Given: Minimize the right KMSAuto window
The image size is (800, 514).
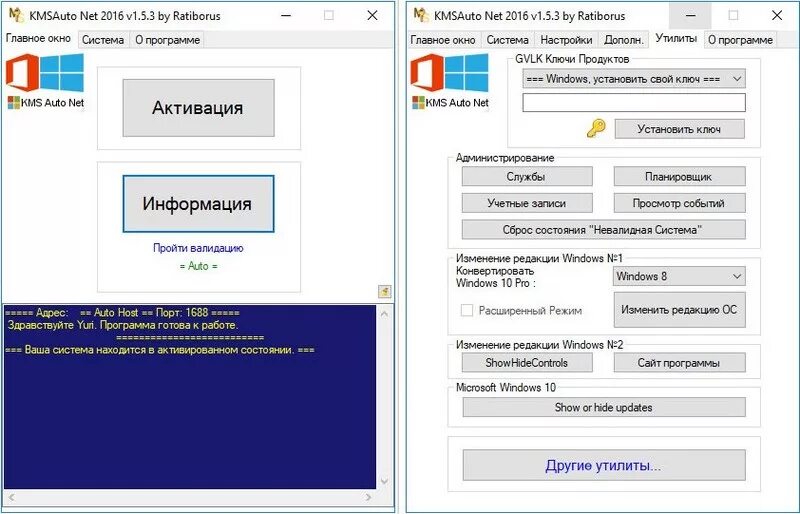Looking at the screenshot, I should click(690, 16).
